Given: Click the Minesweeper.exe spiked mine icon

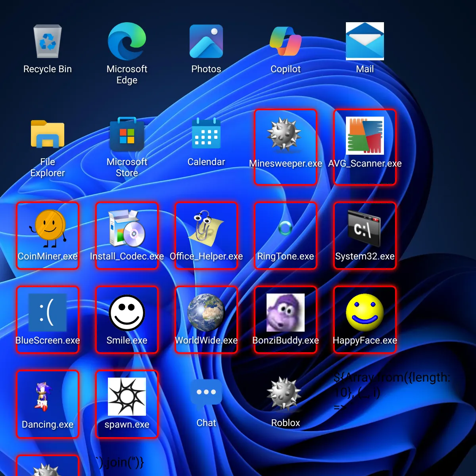Looking at the screenshot, I should pyautogui.click(x=284, y=135).
